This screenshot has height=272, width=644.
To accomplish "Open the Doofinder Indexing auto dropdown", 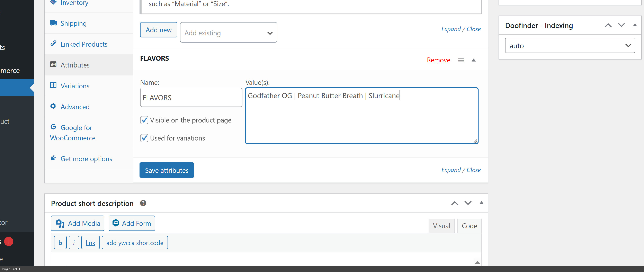I will pyautogui.click(x=570, y=45).
